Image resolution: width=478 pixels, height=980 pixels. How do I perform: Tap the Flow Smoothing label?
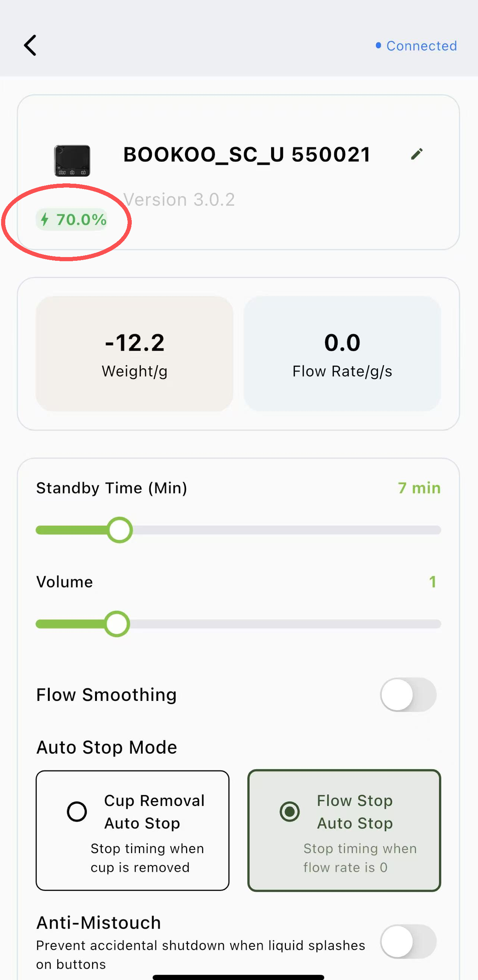[x=107, y=694]
